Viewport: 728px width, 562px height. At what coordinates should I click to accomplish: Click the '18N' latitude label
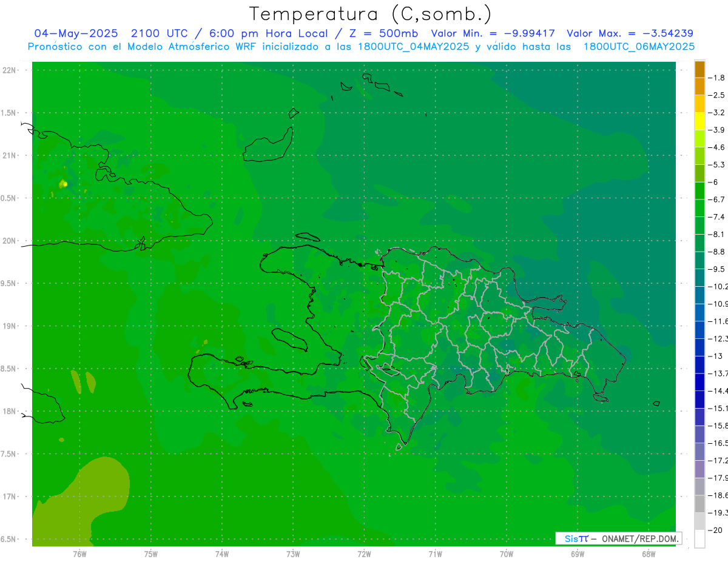(9, 412)
